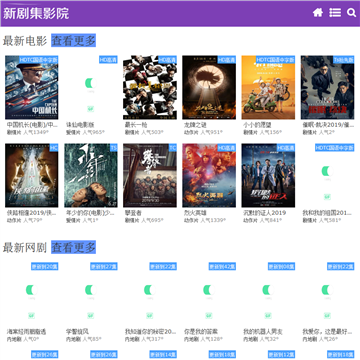Click the 沉默的证人2019 title text

pos(265,213)
